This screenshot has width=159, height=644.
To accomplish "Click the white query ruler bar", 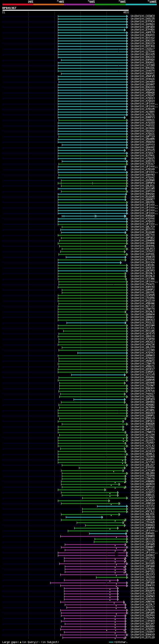I will coord(65,10).
